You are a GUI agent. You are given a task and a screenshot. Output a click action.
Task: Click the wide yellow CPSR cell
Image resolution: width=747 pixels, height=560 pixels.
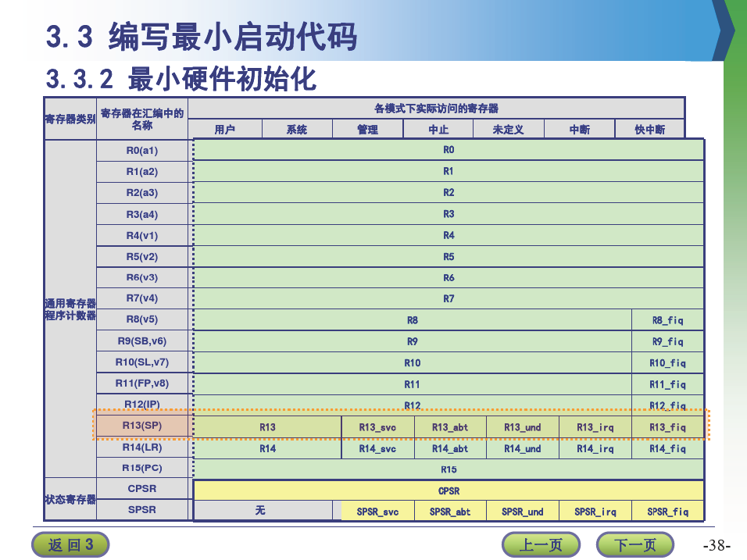pyautogui.click(x=449, y=491)
